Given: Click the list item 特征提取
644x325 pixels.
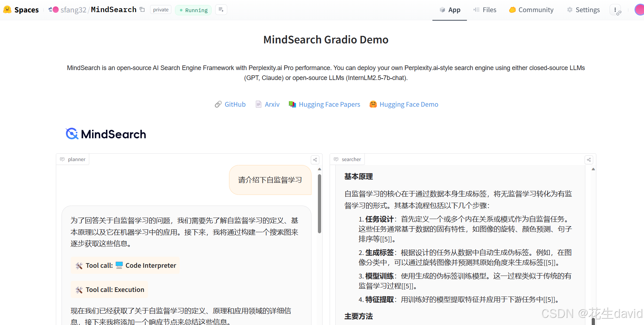Looking at the screenshot, I should [460, 299].
